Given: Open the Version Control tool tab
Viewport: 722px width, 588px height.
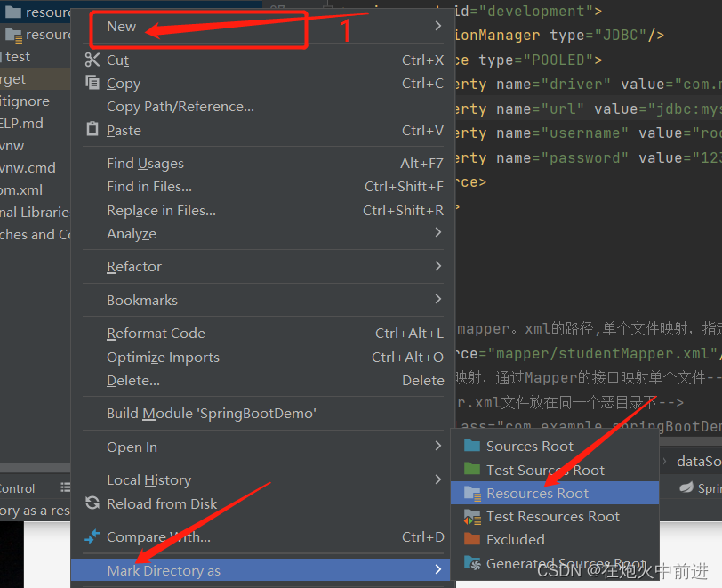Looking at the screenshot, I should pos(18,488).
